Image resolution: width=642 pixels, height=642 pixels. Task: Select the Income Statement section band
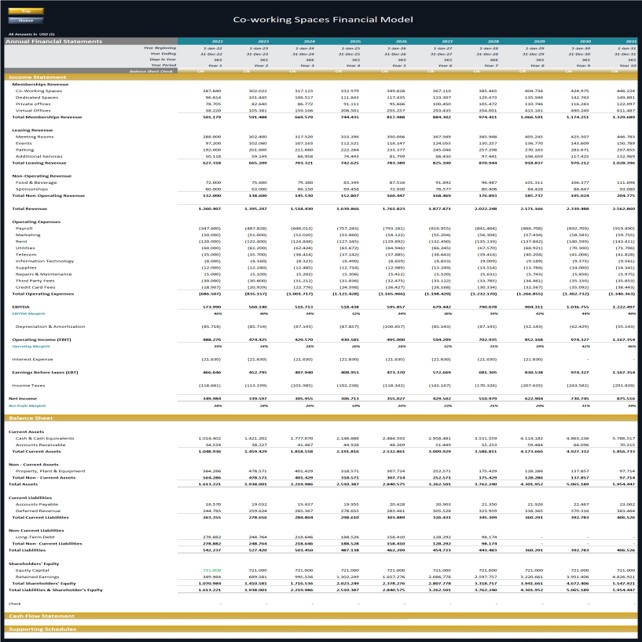pyautogui.click(x=321, y=77)
